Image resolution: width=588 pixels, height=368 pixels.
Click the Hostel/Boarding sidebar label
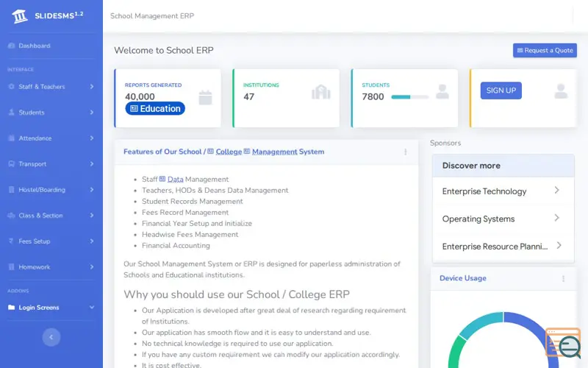[x=42, y=190]
